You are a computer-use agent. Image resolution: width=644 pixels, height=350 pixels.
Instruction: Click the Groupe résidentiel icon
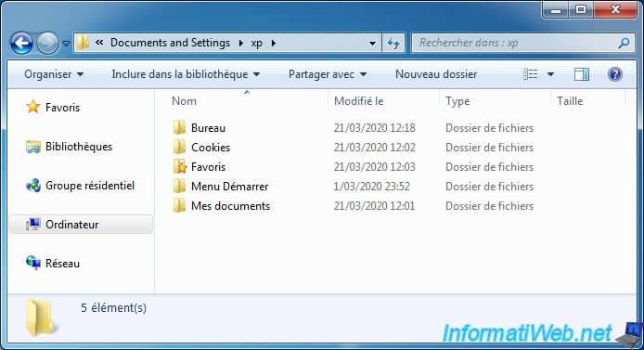pos(32,186)
